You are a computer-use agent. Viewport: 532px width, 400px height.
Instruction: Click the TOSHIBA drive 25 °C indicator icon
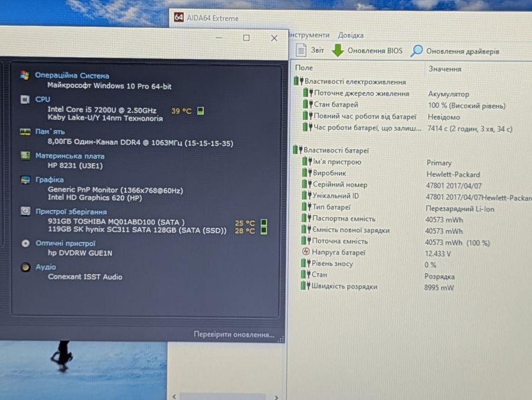pyautogui.click(x=264, y=223)
